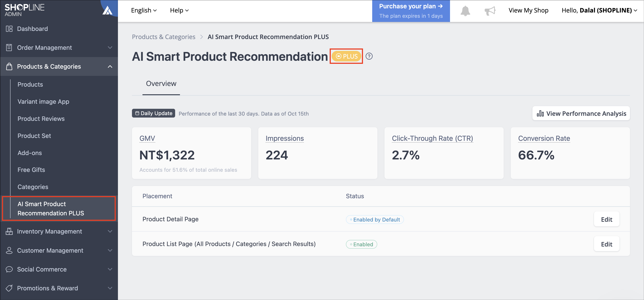644x300 pixels.
Task: Click the Impressions metric label
Action: point(285,138)
